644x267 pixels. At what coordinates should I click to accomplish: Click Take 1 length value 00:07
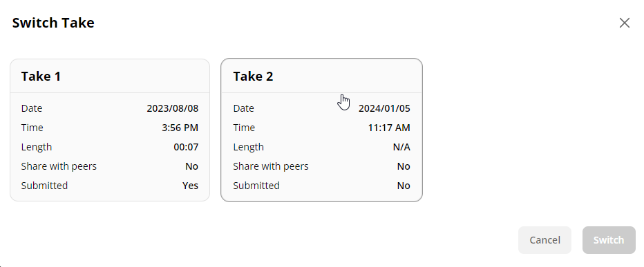pos(186,147)
